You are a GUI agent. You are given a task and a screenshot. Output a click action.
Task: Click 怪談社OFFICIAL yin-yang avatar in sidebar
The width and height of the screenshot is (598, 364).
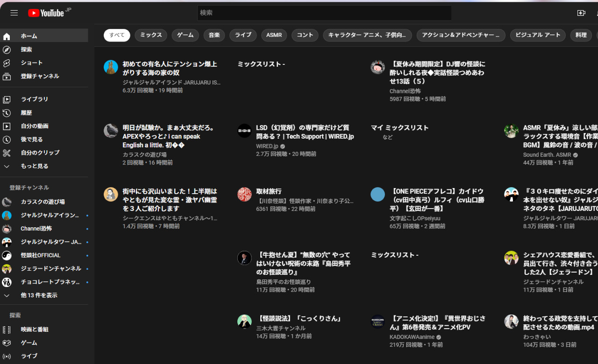click(7, 255)
